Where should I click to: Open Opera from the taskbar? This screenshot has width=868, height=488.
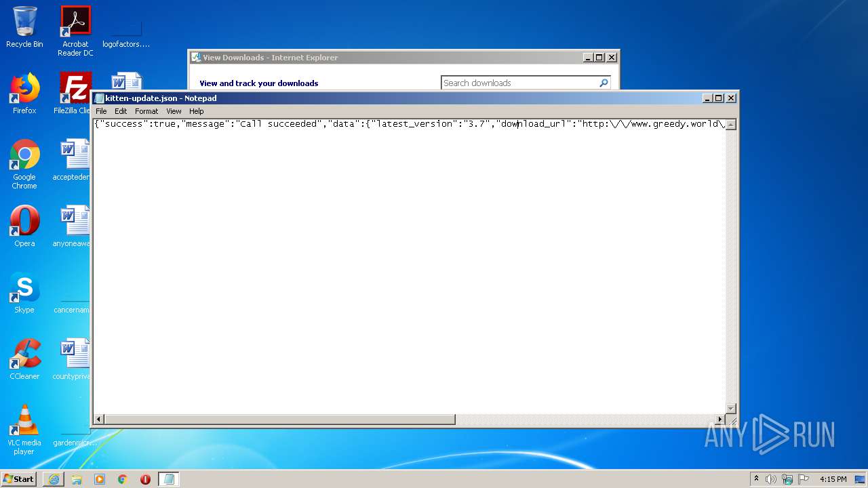coord(145,479)
